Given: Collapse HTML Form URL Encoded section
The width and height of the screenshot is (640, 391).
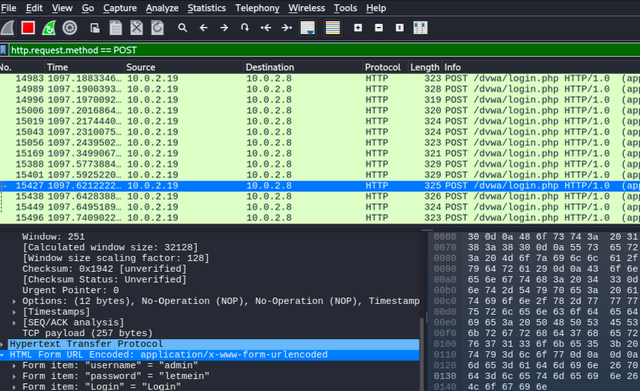Looking at the screenshot, I should [2, 355].
